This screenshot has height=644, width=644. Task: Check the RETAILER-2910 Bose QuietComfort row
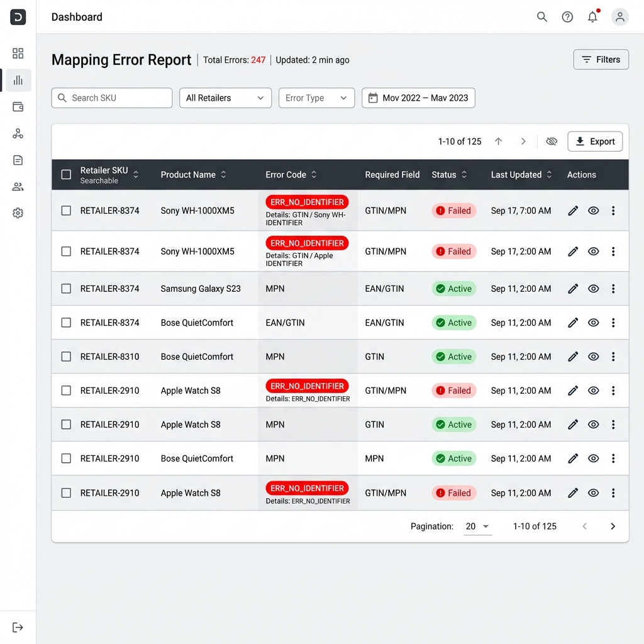point(66,458)
